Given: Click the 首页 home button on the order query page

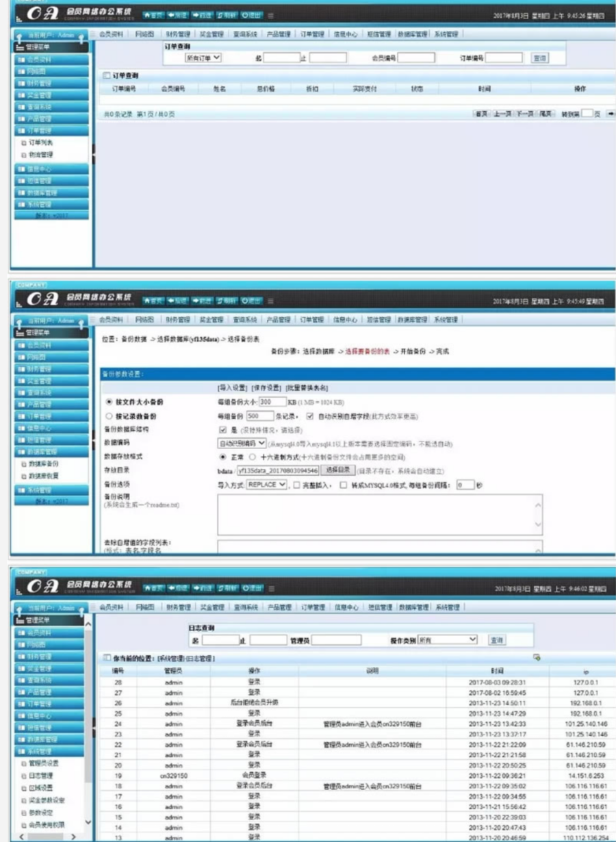Looking at the screenshot, I should (x=153, y=15).
